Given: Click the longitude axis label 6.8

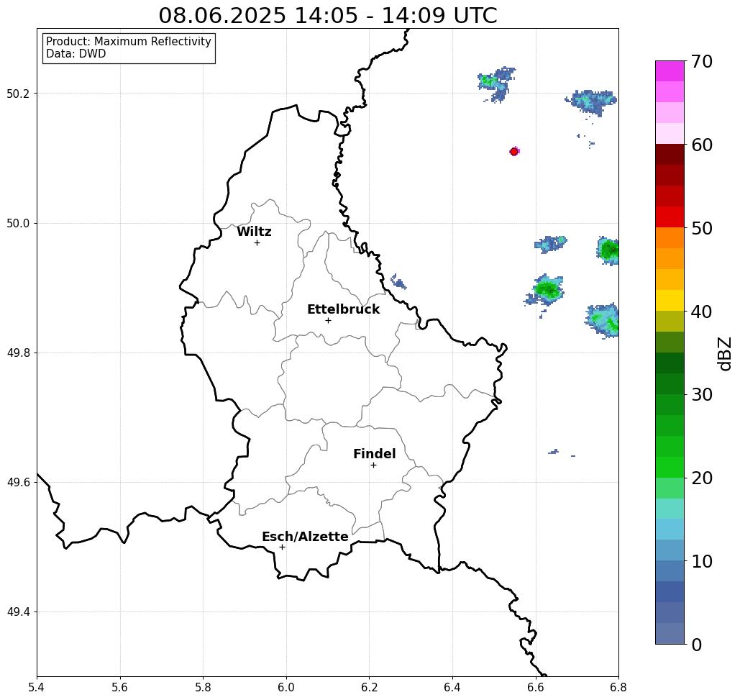Looking at the screenshot, I should pyautogui.click(x=618, y=687).
